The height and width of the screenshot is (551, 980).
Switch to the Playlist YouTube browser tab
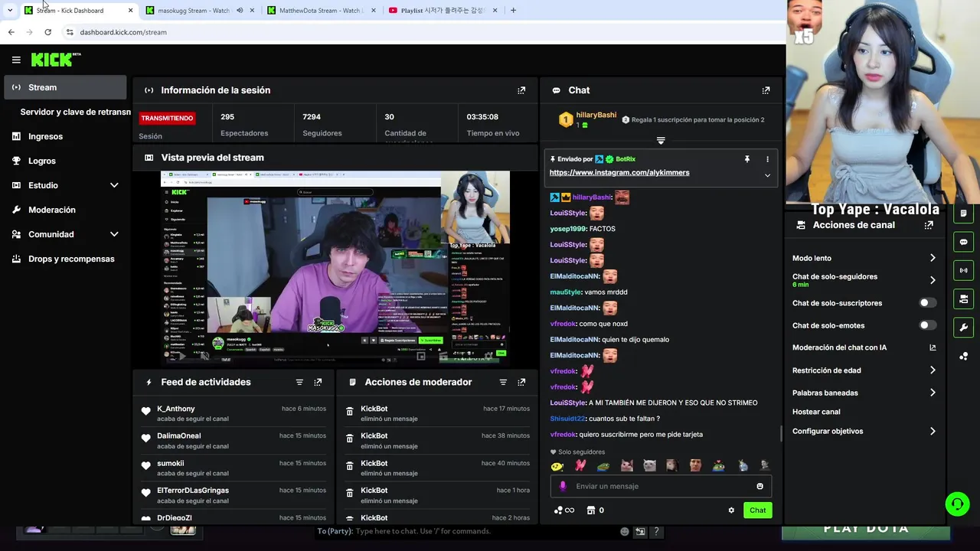[x=443, y=11]
